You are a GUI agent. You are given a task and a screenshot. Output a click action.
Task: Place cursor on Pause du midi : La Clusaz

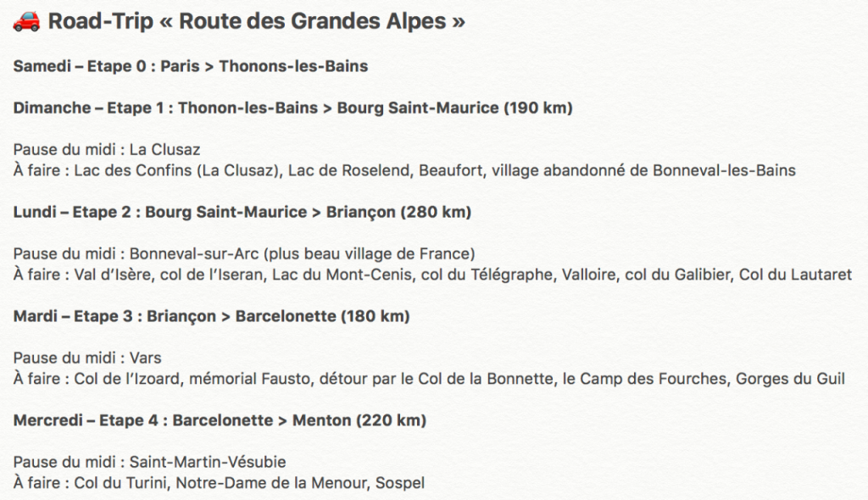click(106, 149)
